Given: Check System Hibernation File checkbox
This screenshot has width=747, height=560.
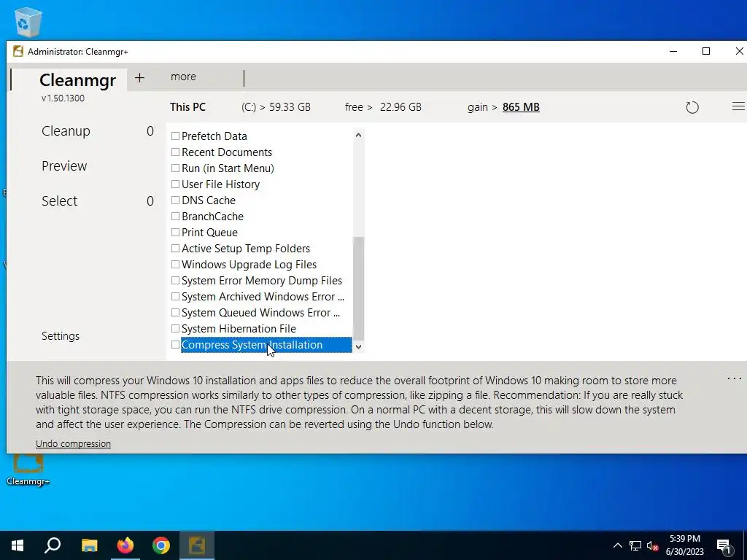Looking at the screenshot, I should coord(175,329).
